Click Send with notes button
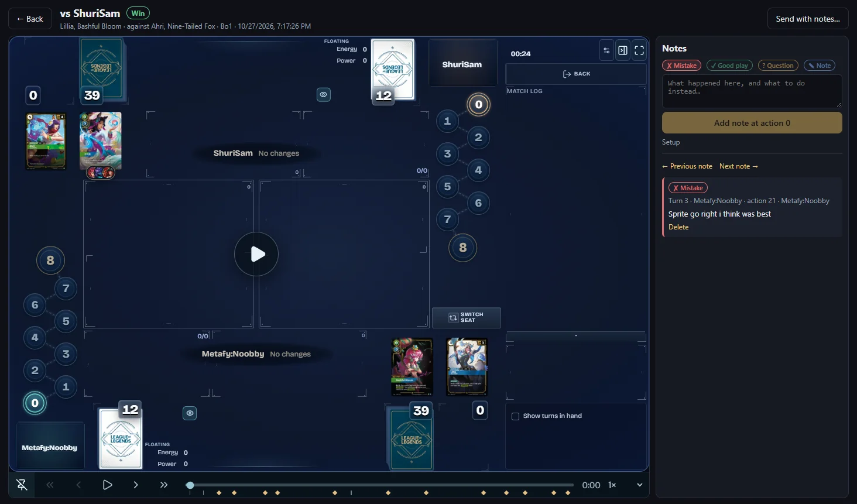 tap(808, 19)
